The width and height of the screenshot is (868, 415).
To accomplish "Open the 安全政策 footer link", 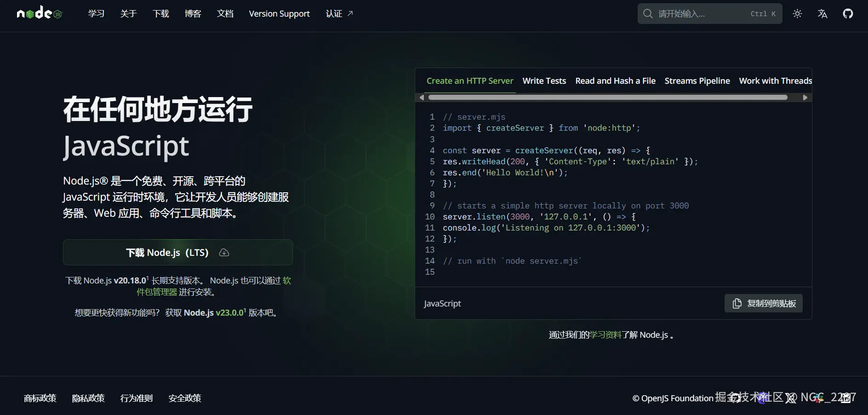I will (185, 398).
